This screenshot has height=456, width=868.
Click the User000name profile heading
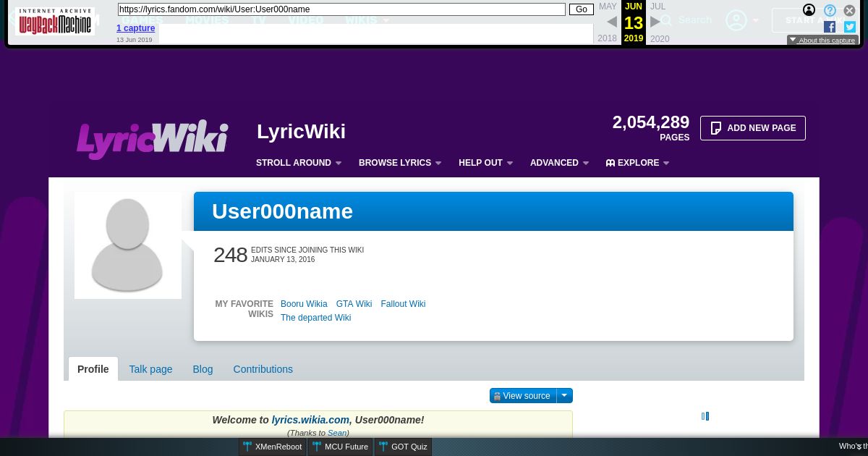tap(282, 211)
